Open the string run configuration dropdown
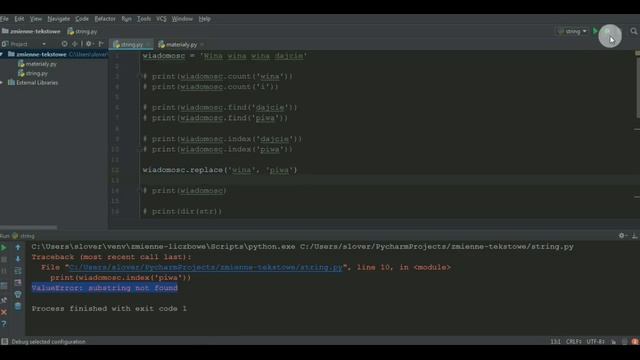The image size is (640, 360). [x=572, y=31]
